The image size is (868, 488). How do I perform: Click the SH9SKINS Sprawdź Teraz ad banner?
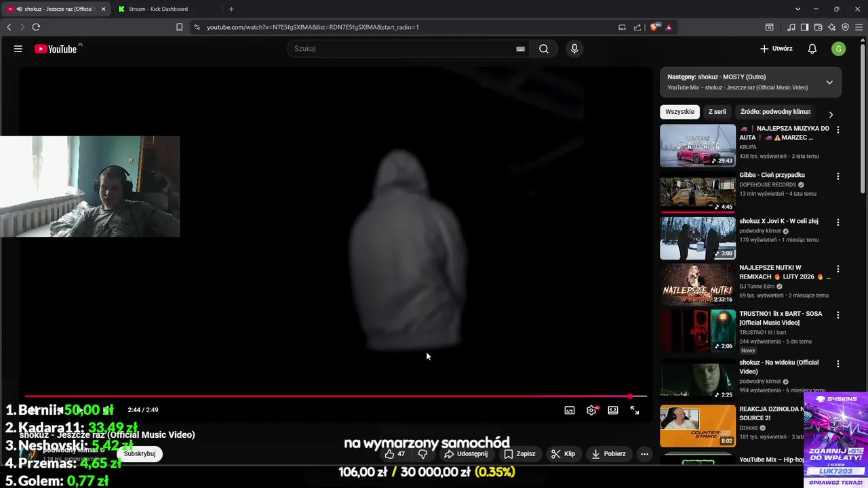point(835,440)
